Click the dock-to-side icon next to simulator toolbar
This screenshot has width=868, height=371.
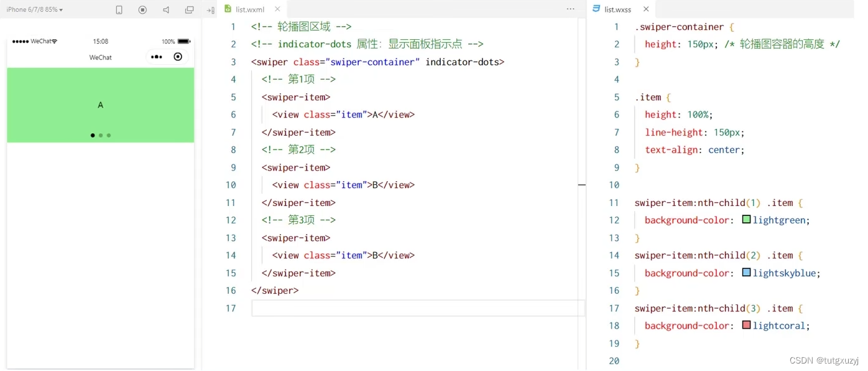[x=210, y=9]
